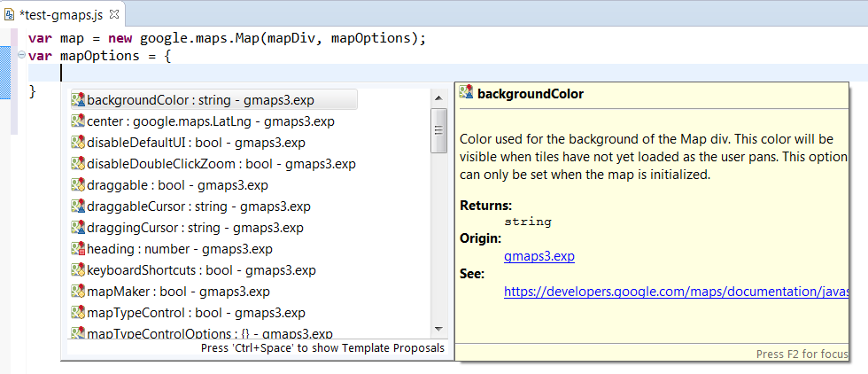
Task: Click the maps icon beside draggableCursor
Action: coord(78,206)
